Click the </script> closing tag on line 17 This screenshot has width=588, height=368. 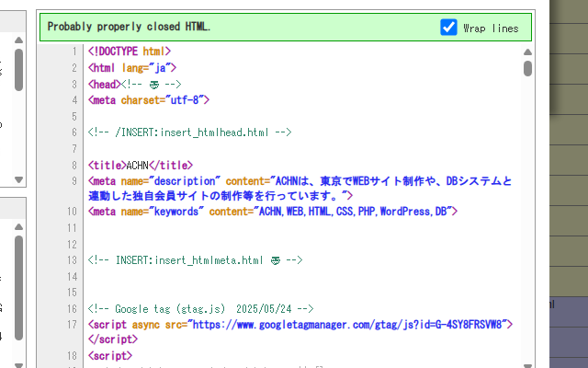pyautogui.click(x=113, y=339)
